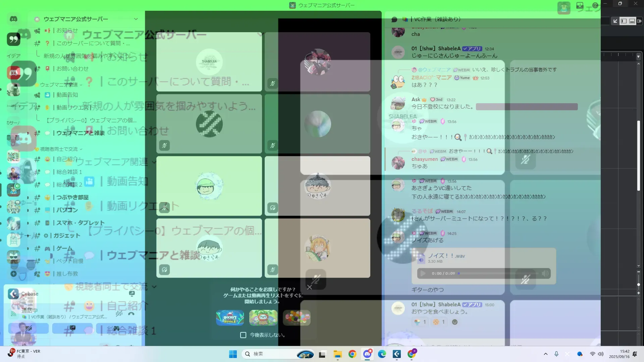Switch to つぶやき部屋 channel

(x=72, y=197)
